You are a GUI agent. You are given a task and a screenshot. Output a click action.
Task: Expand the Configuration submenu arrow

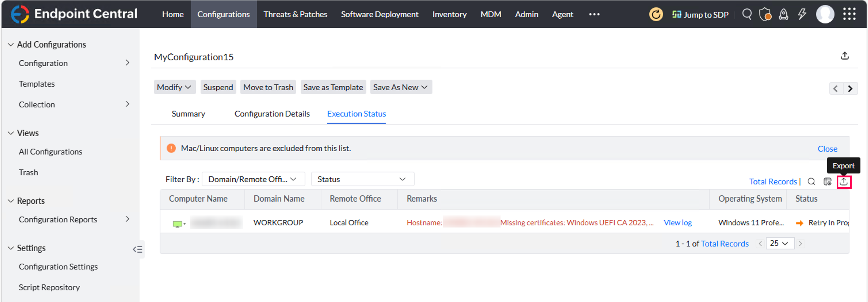click(127, 63)
